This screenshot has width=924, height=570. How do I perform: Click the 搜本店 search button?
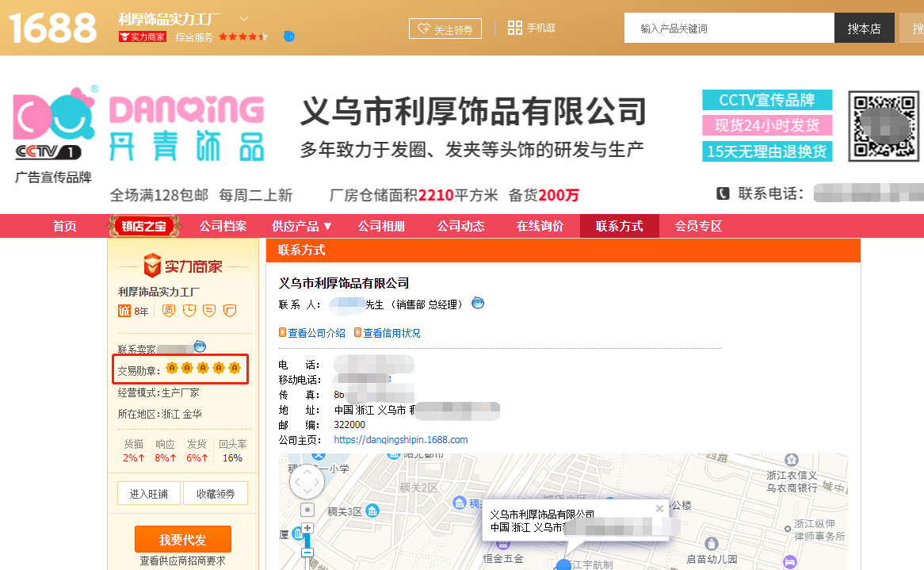point(864,28)
